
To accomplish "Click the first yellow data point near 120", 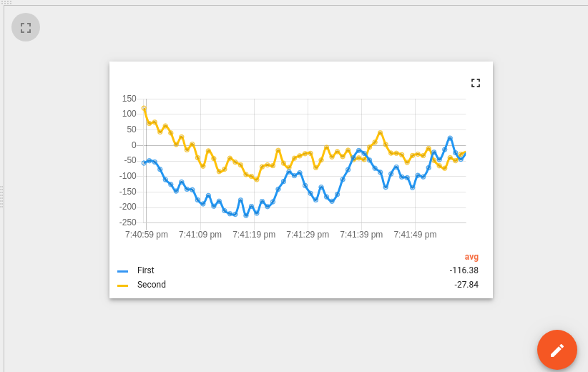I will pos(144,108).
